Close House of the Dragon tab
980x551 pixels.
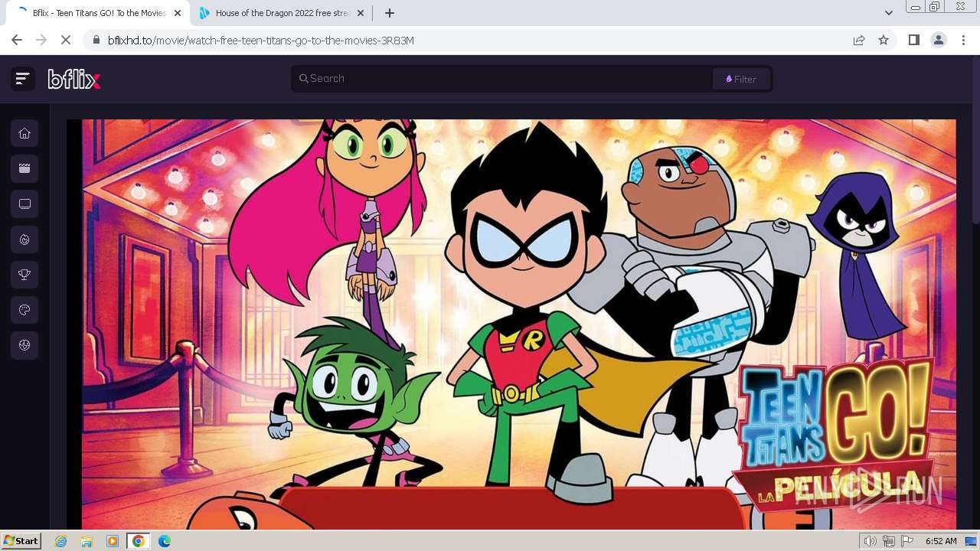361,13
